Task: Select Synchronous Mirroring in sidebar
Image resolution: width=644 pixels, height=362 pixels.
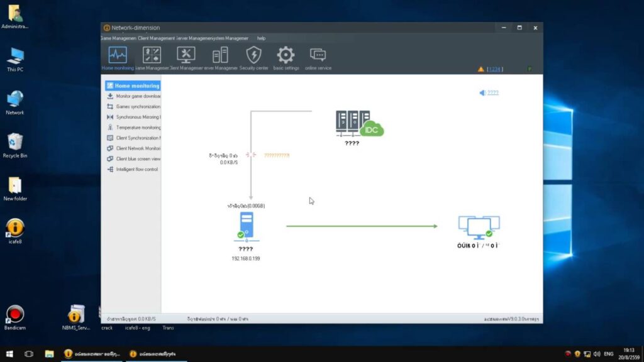Action: point(133,117)
